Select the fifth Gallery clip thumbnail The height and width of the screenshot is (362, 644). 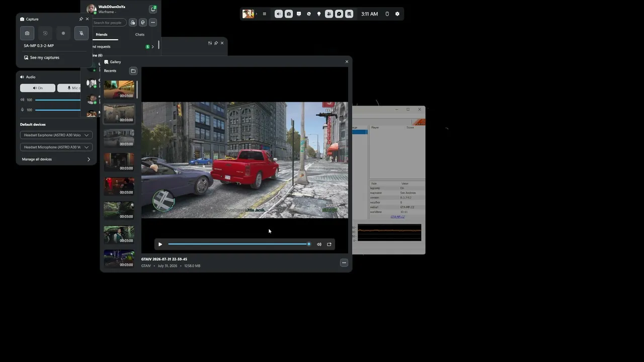[x=119, y=186]
